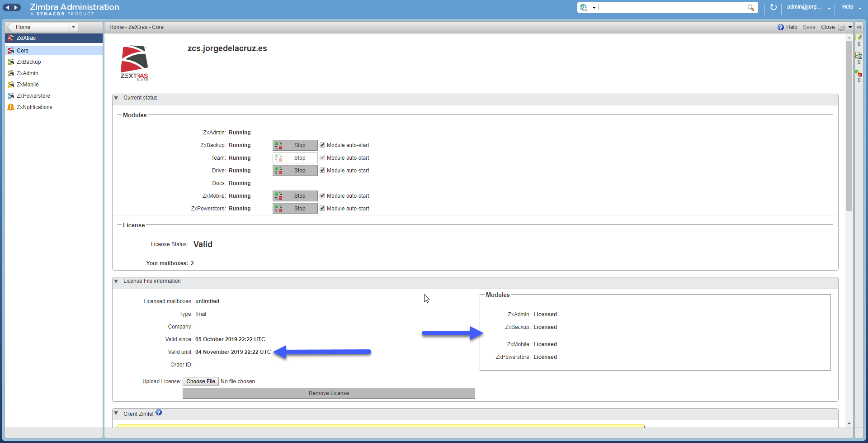Open the search type dropdown arrow
Viewport: 868px width, 443px height.
click(x=594, y=8)
